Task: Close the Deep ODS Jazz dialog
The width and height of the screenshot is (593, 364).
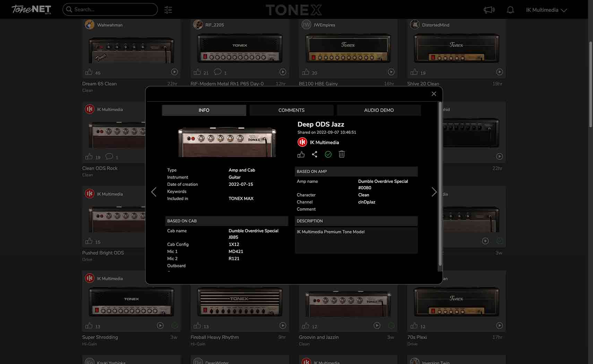Action: tap(433, 94)
